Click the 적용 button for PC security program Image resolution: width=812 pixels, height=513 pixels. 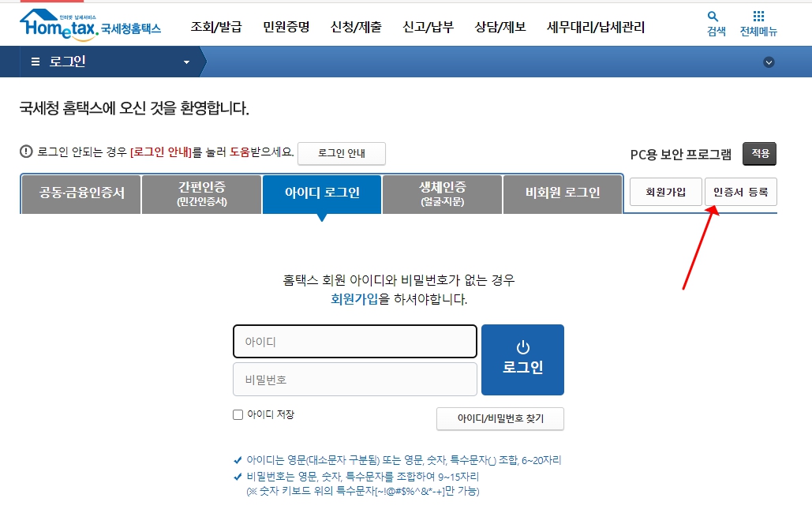coord(760,153)
